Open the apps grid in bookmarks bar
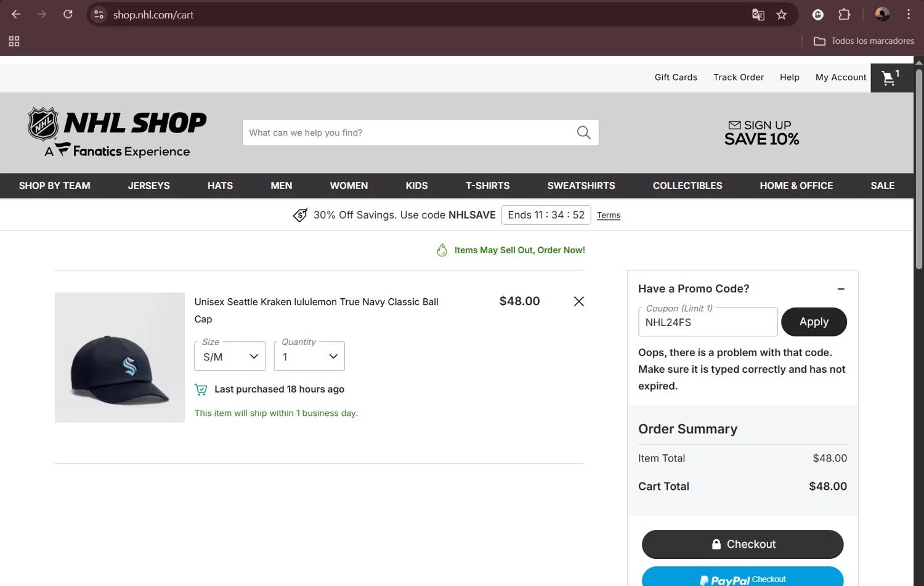This screenshot has height=586, width=924. point(14,41)
